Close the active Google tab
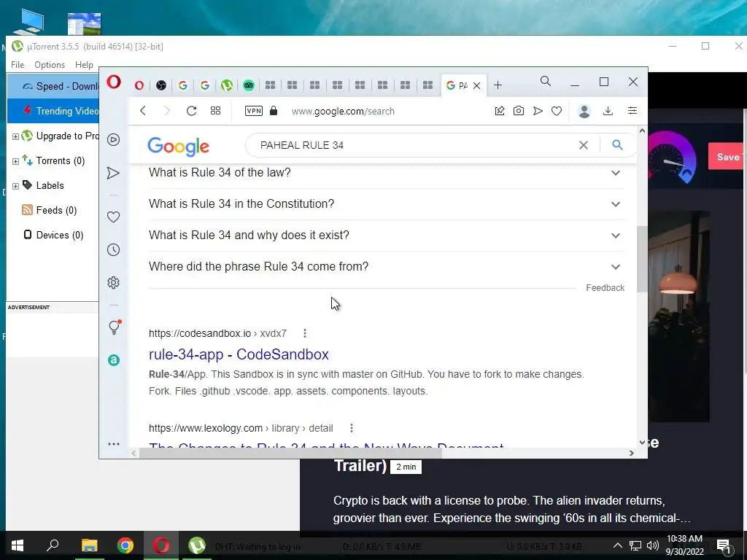This screenshot has width=747, height=560. (x=476, y=86)
